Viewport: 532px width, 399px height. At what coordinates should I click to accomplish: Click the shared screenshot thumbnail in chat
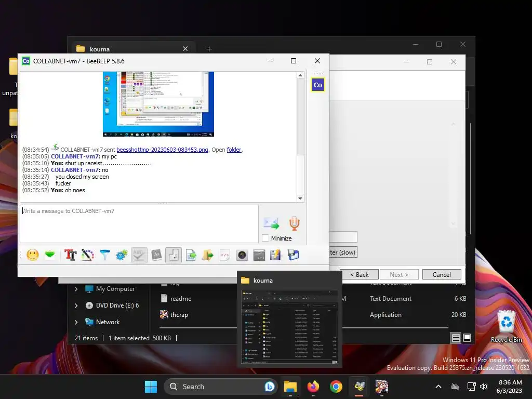tap(158, 104)
